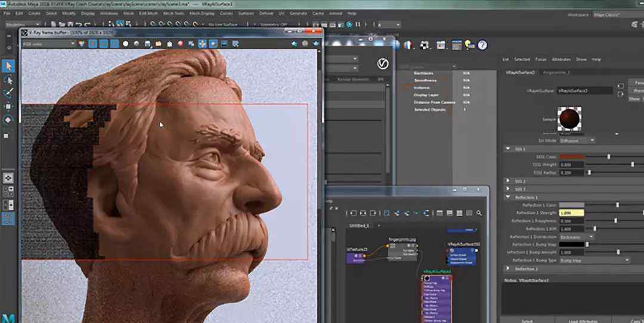Save the image with the frame buffer disk icon
The width and height of the screenshot is (644, 323).
point(147,44)
